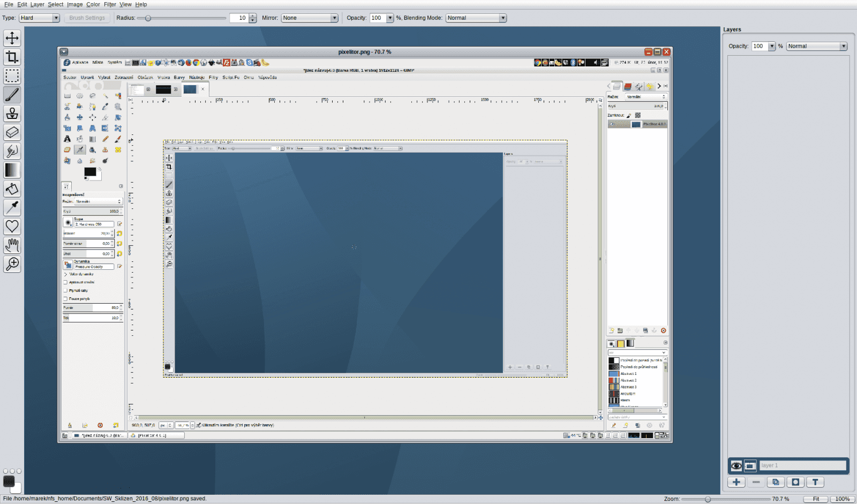Select the Gradient tool

[x=12, y=170]
